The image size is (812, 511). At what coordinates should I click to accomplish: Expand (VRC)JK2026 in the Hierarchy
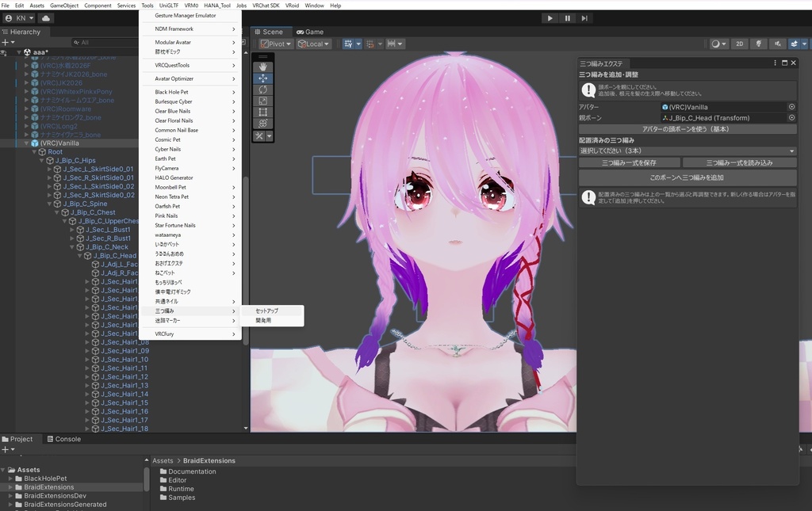coord(26,82)
